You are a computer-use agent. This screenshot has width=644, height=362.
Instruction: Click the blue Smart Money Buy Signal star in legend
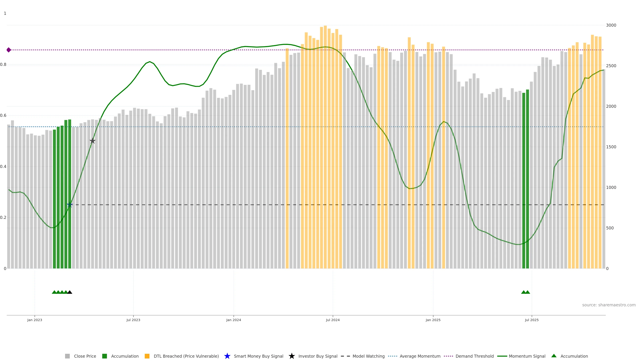(227, 356)
